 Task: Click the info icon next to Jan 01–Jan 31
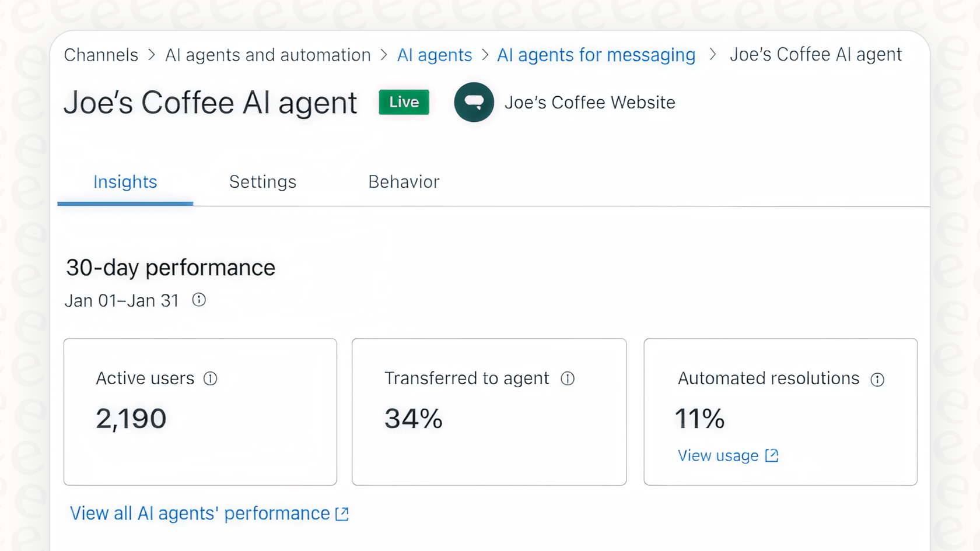coord(199,300)
